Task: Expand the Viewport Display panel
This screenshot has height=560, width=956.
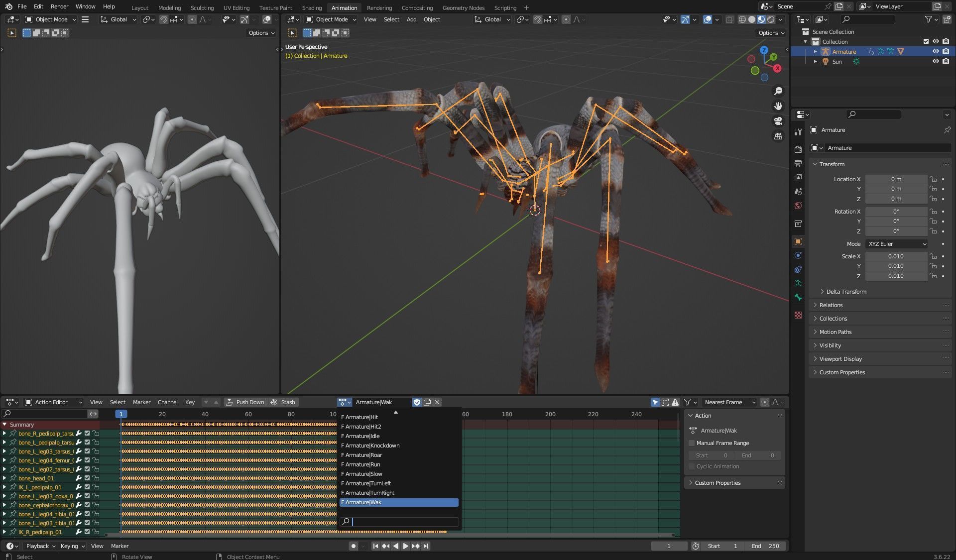Action: [880, 359]
